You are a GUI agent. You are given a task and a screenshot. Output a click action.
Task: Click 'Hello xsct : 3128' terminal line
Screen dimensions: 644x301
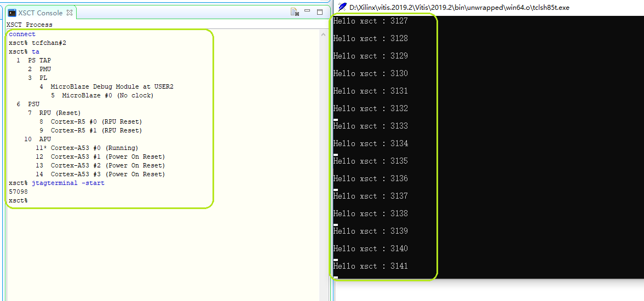coord(370,39)
